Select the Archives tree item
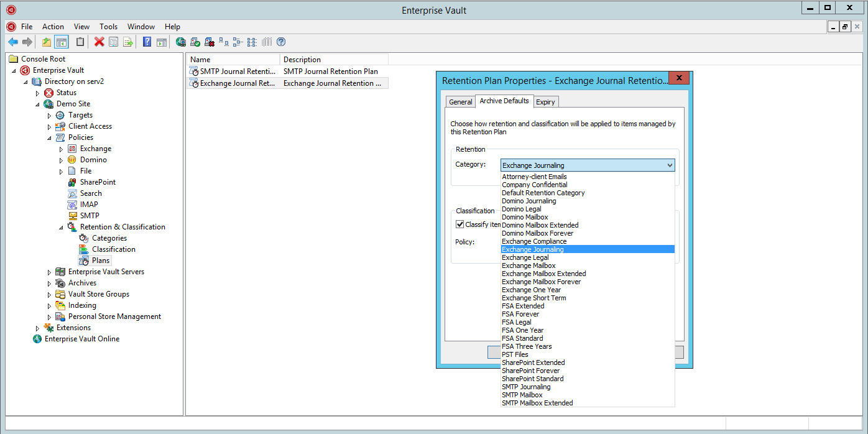 click(82, 283)
